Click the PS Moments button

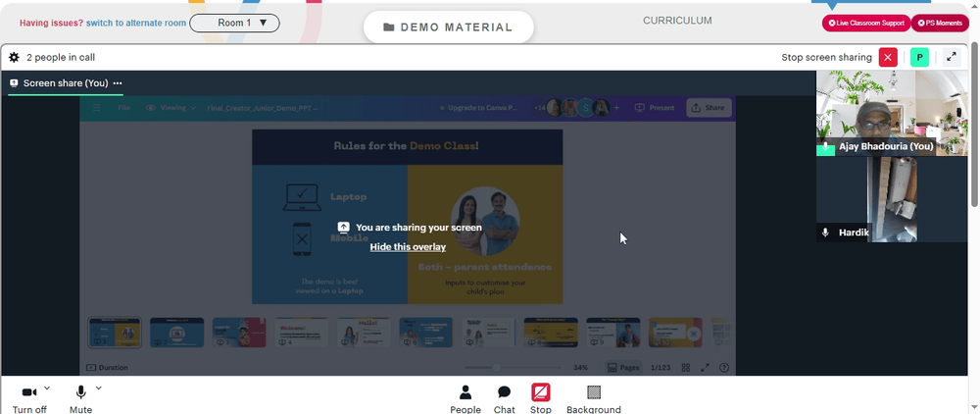pos(940,24)
